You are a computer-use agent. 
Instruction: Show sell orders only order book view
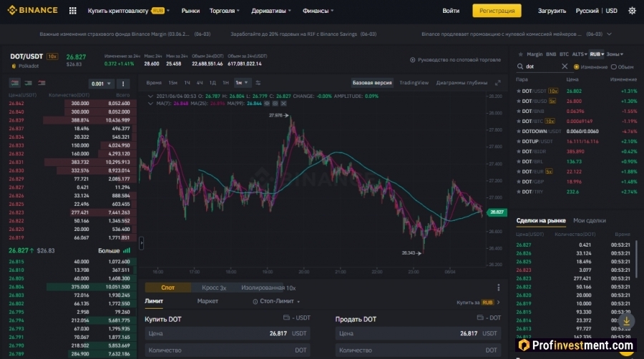[x=42, y=83]
